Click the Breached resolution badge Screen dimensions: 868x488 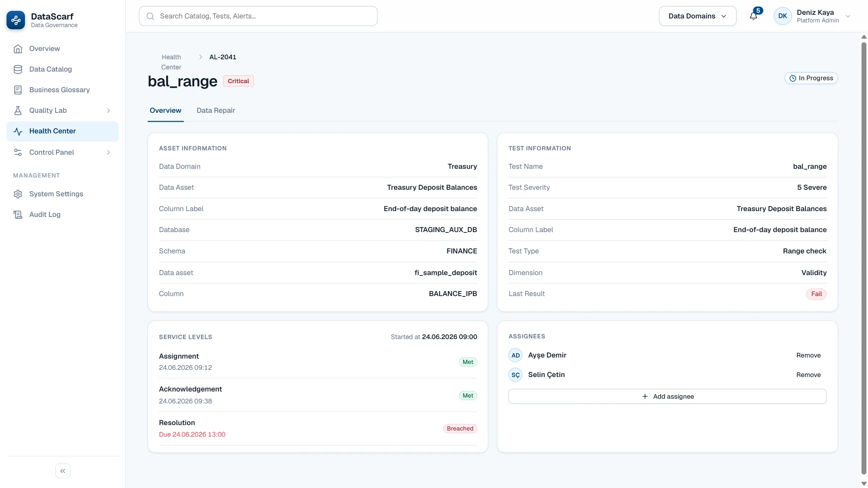tap(460, 429)
